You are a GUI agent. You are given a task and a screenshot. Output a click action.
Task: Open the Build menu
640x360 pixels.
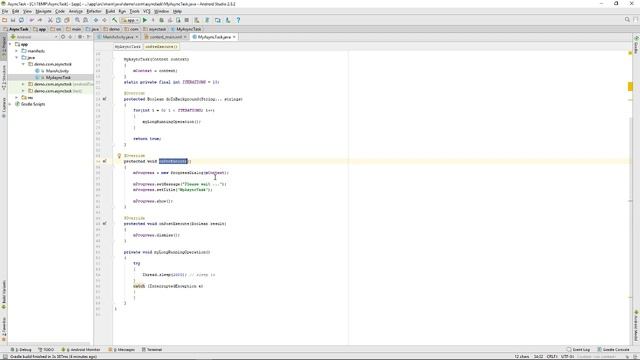pos(110,11)
